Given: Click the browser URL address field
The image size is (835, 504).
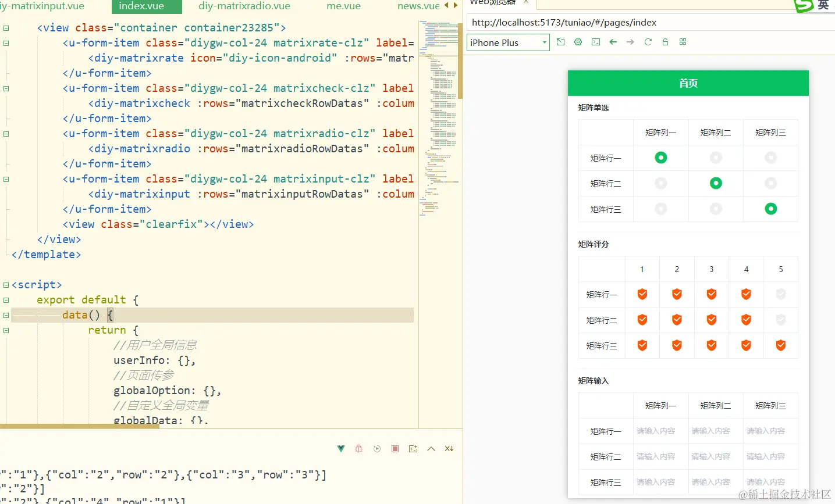Looking at the screenshot, I should pyautogui.click(x=651, y=23).
